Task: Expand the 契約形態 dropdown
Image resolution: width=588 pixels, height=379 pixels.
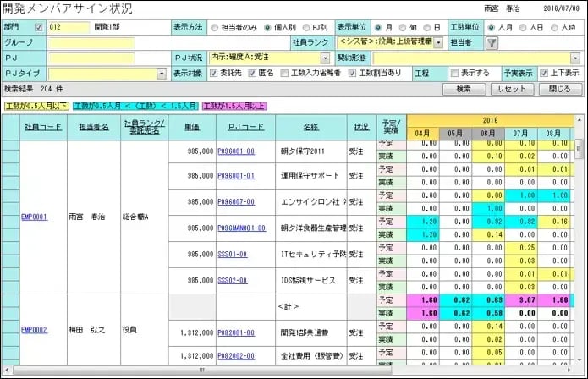Action: click(575, 58)
